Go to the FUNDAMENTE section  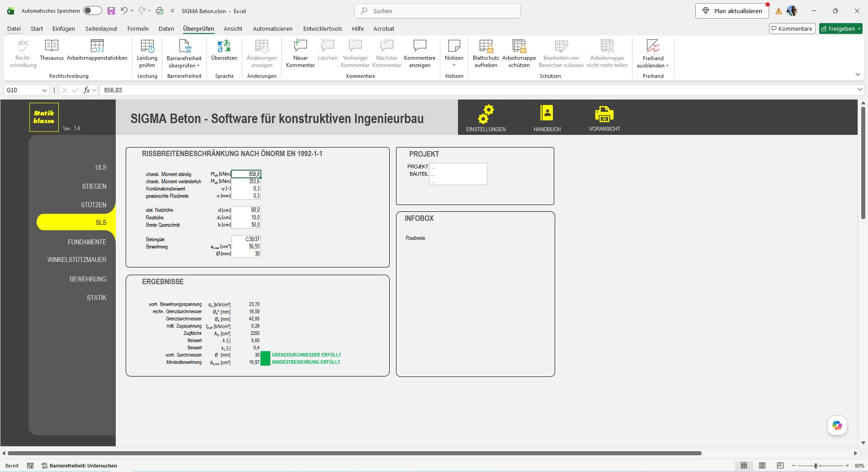point(87,242)
